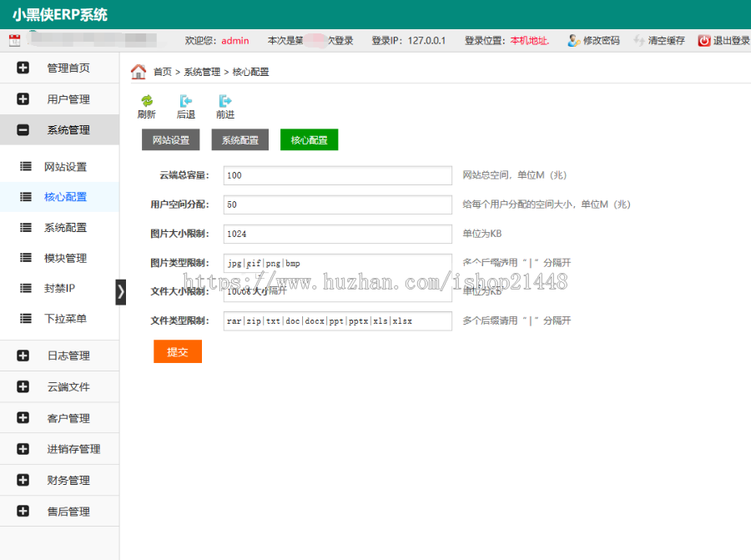
Task: Expand 售后管理 with its plus icon
Action: point(23,511)
